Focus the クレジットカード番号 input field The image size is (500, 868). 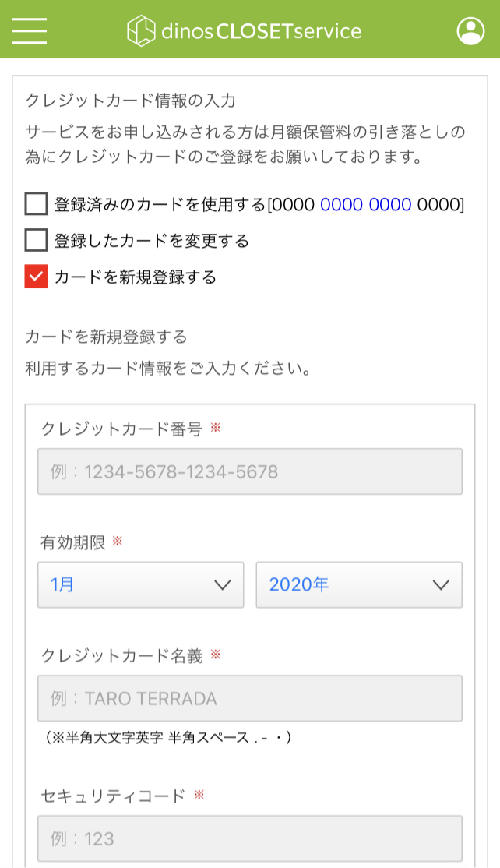coord(249,471)
